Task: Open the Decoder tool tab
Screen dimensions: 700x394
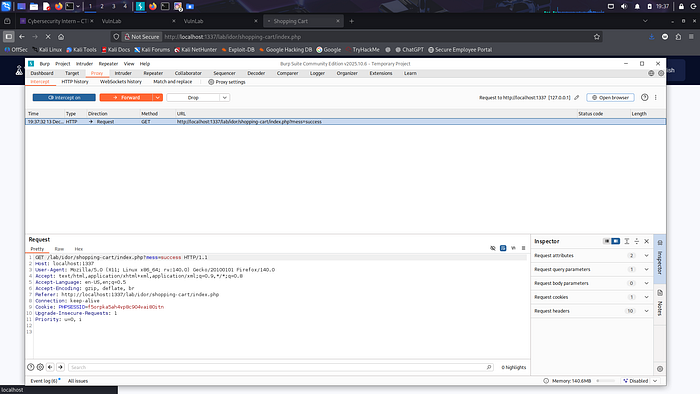Action: 256,73
